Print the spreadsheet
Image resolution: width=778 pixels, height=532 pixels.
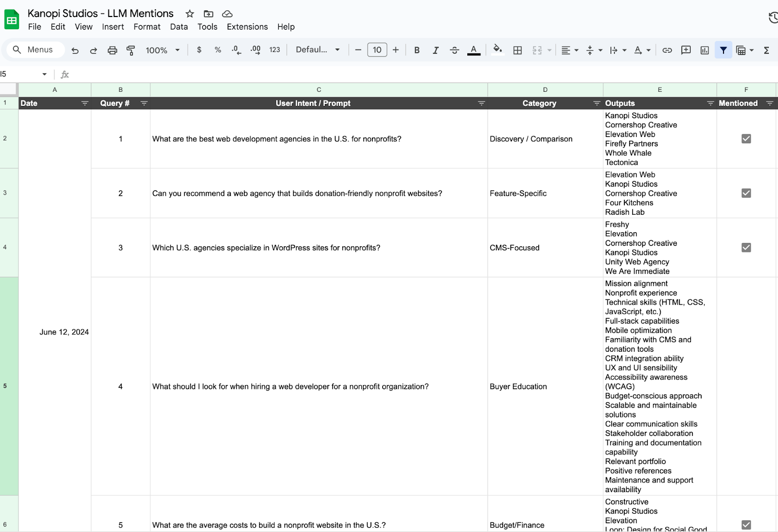112,50
